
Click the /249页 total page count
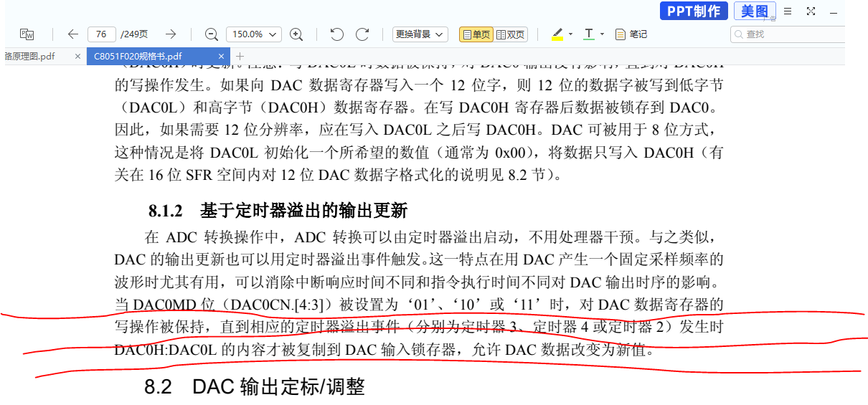click(x=134, y=34)
